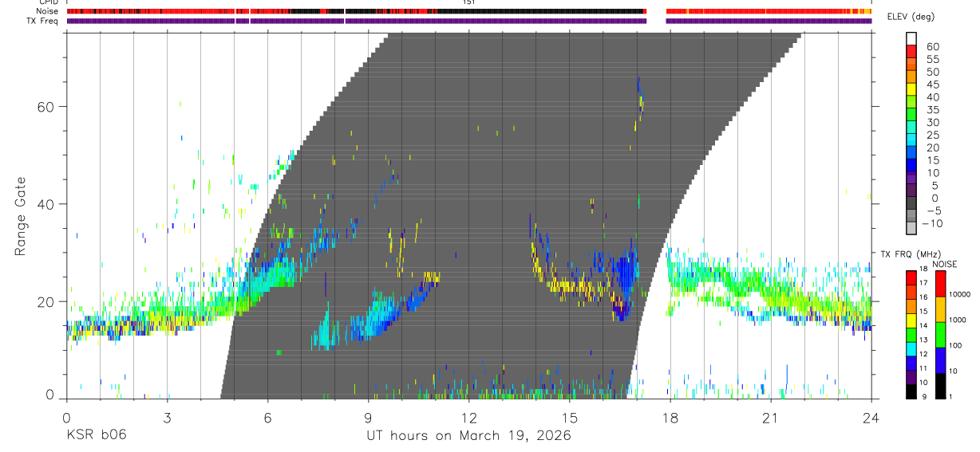The width and height of the screenshot is (980, 452).
Task: Click the white top segment of elevation colorbar
Action: 911,39
